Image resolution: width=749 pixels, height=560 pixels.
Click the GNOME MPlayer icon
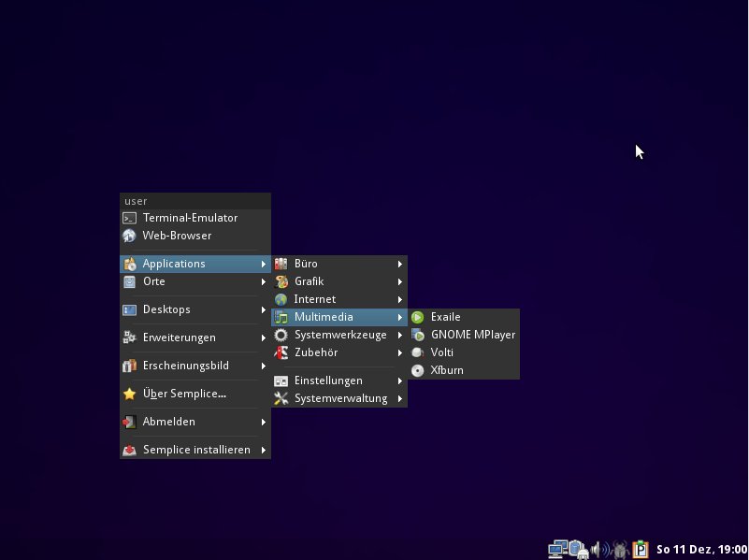click(x=417, y=335)
